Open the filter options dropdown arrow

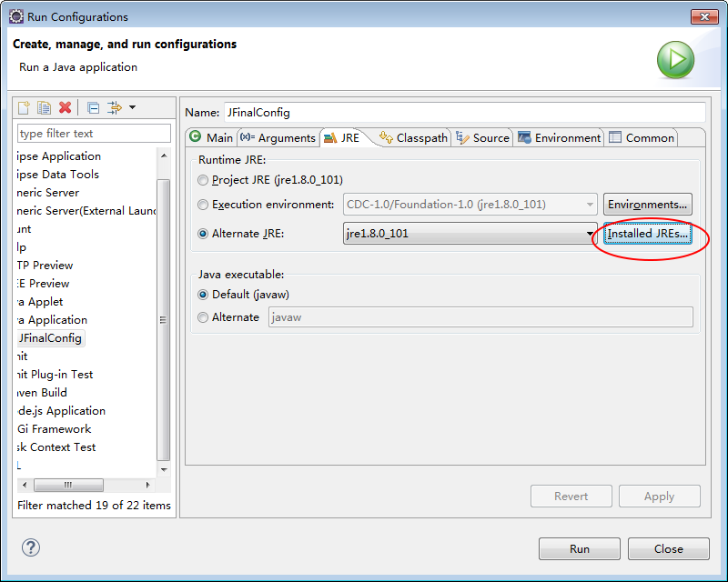pos(132,107)
